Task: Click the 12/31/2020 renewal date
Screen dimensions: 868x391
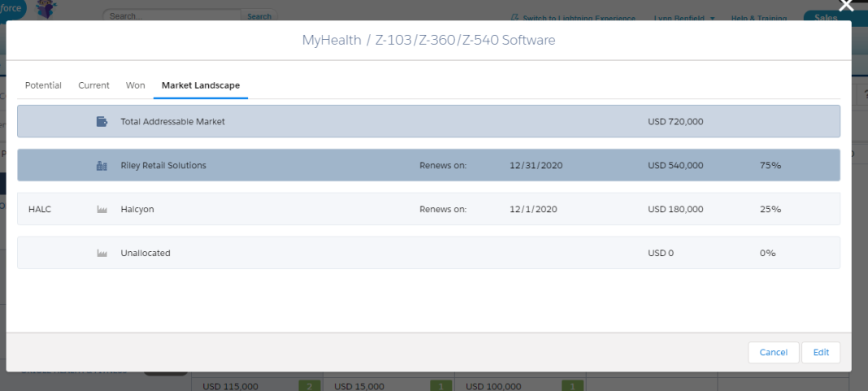Action: pos(536,165)
